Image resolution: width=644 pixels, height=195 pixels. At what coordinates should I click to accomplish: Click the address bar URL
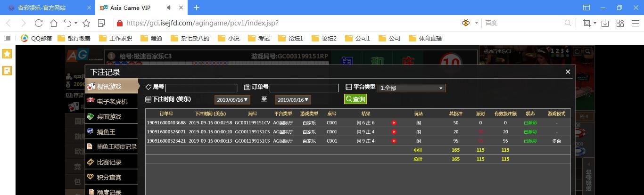(x=202, y=23)
